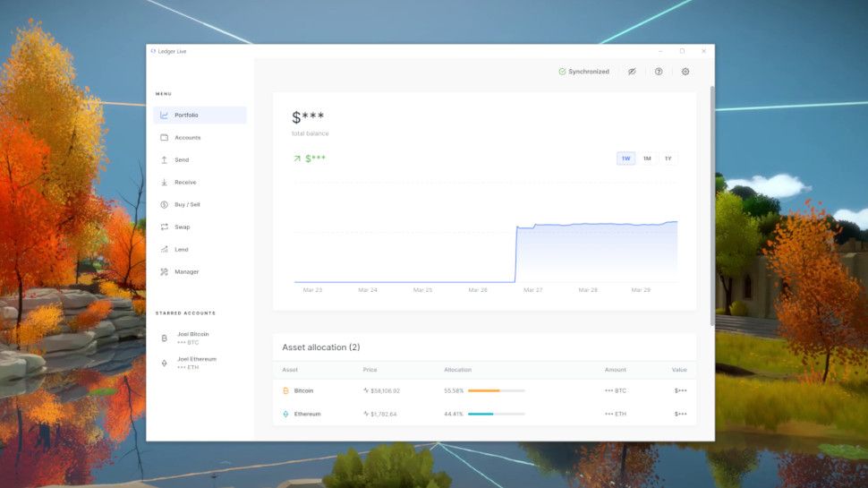Click the Amount column header

pyautogui.click(x=615, y=370)
